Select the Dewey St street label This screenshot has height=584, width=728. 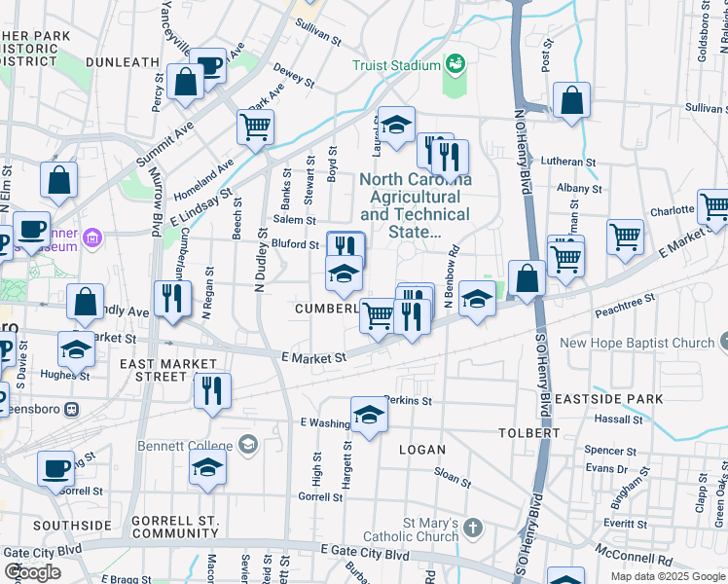pos(294,76)
